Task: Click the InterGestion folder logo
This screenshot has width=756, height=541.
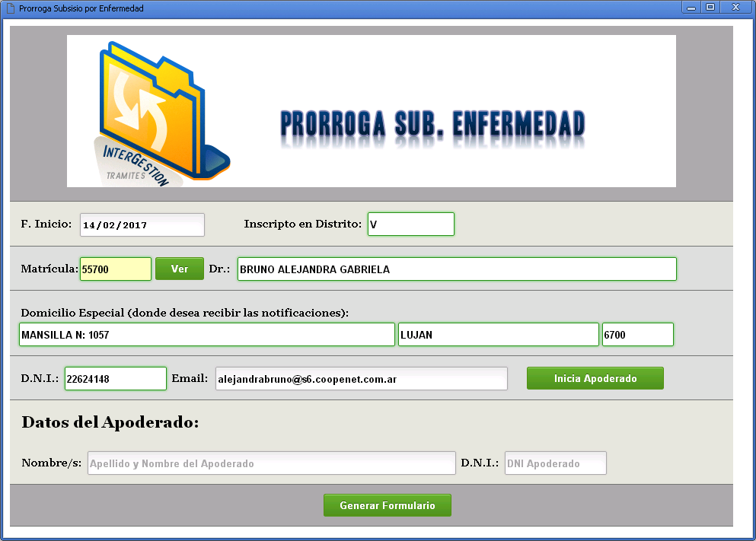Action: tap(161, 114)
